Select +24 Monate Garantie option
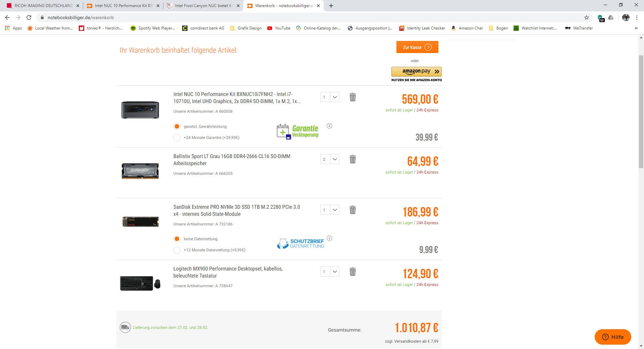The height and width of the screenshot is (349, 644). tap(177, 138)
